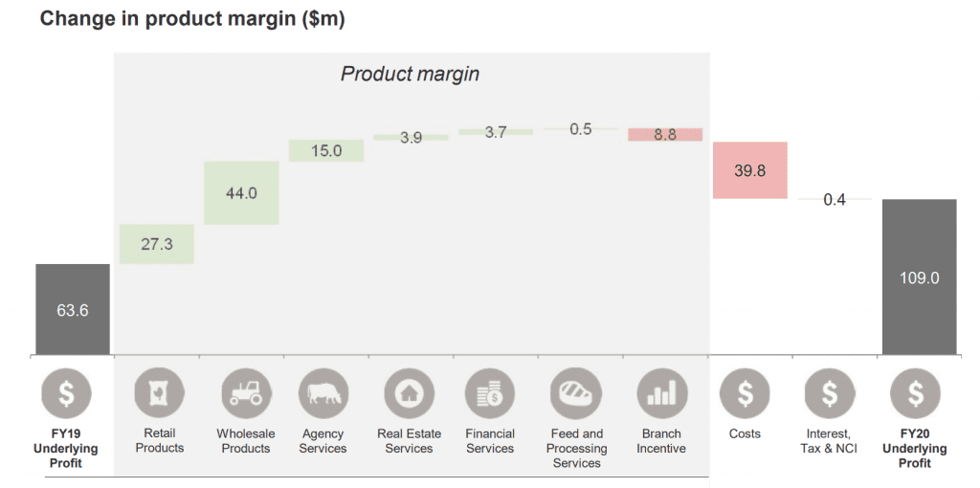Select the Wholesale Products tractor icon

point(246,393)
